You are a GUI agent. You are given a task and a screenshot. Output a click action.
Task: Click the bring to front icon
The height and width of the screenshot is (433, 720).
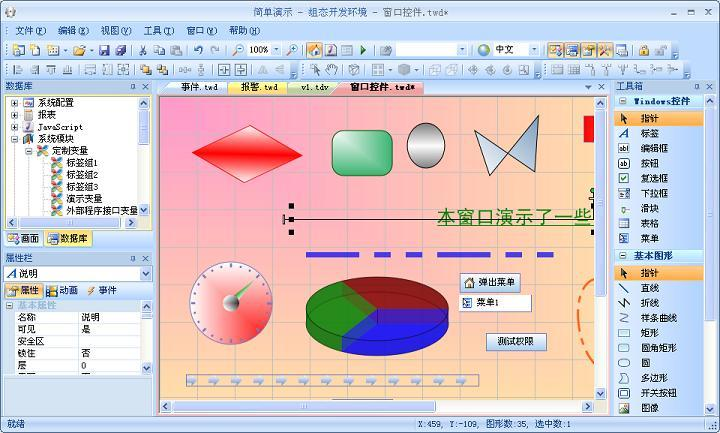pos(146,70)
